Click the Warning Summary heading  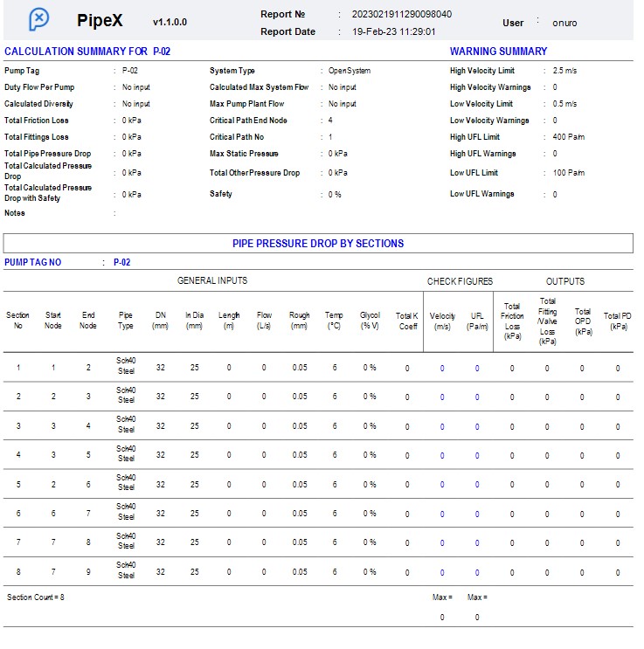(x=498, y=52)
